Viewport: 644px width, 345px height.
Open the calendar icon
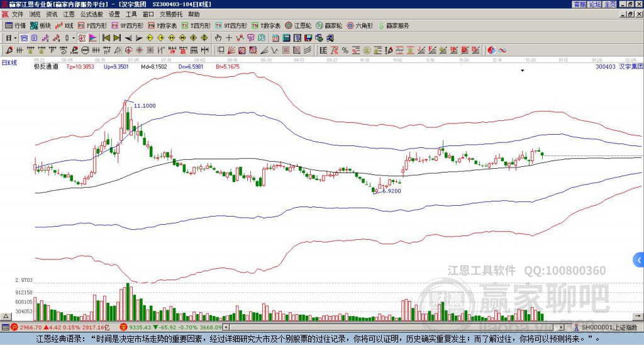(x=275, y=38)
